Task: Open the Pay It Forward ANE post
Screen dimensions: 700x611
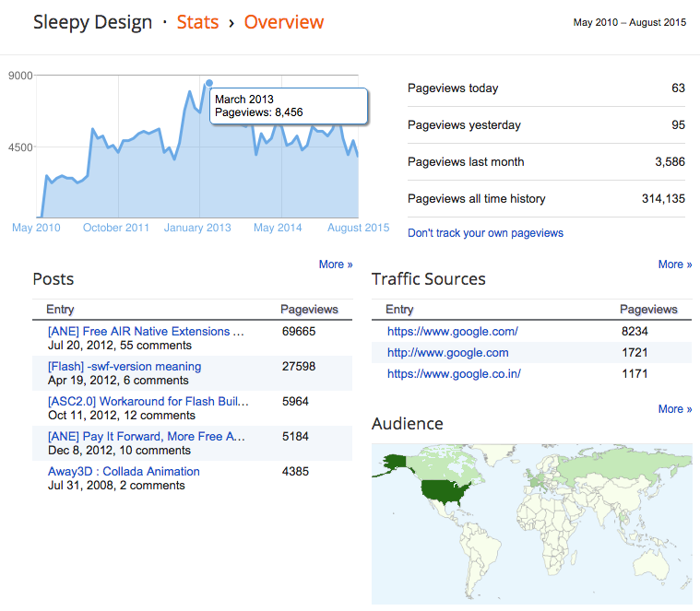Action: click(x=146, y=437)
